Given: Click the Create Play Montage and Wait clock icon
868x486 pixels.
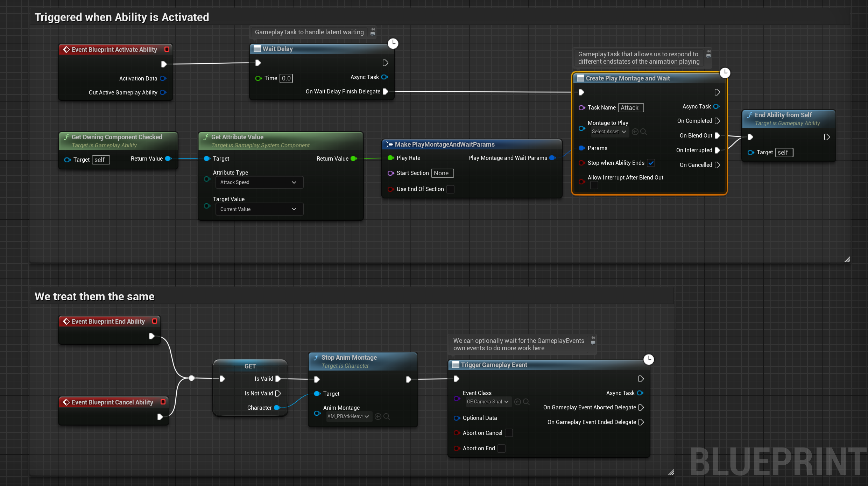Looking at the screenshot, I should tap(725, 73).
